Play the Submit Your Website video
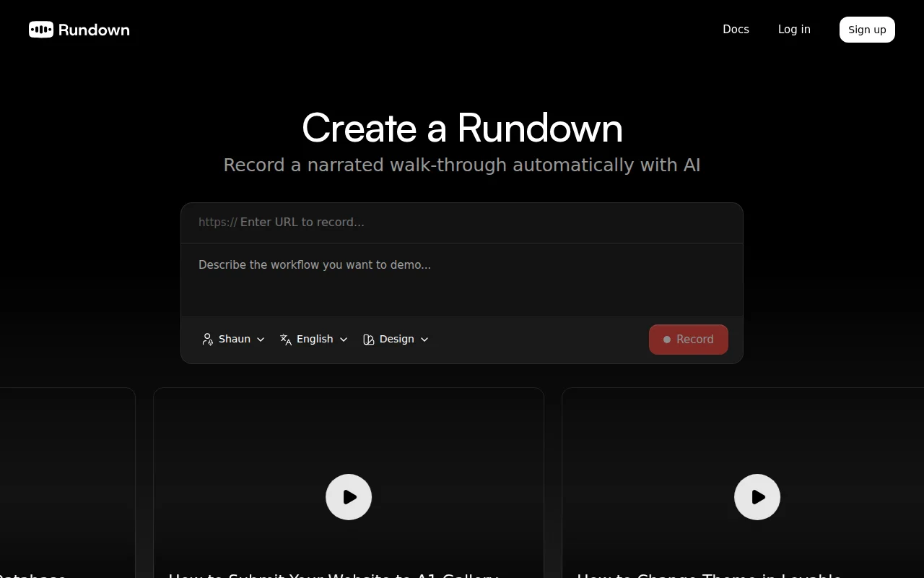Image resolution: width=924 pixels, height=578 pixels. pos(349,497)
